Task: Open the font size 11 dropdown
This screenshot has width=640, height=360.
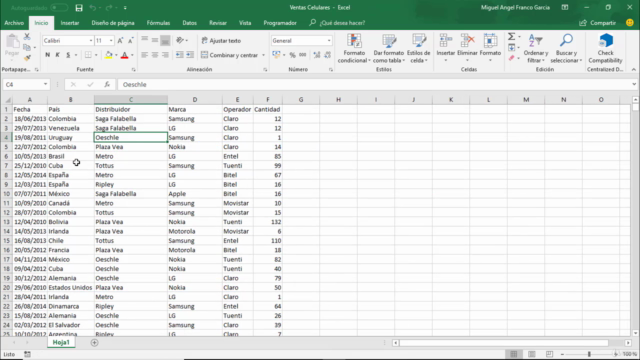Action: 111,40
